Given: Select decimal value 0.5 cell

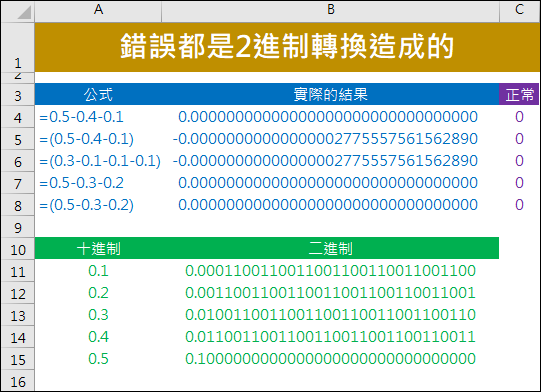Looking at the screenshot, I should (98, 359).
